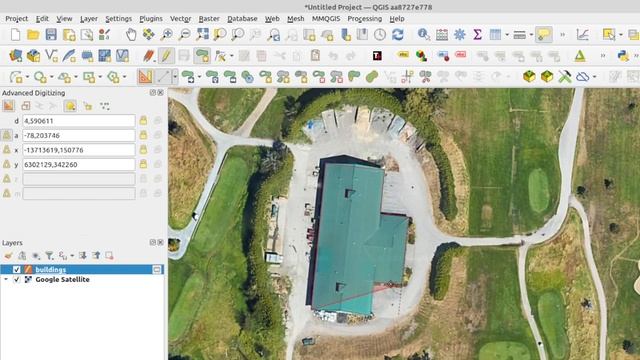Toggle the lock for x coordinate
640x360 pixels.
143,150
